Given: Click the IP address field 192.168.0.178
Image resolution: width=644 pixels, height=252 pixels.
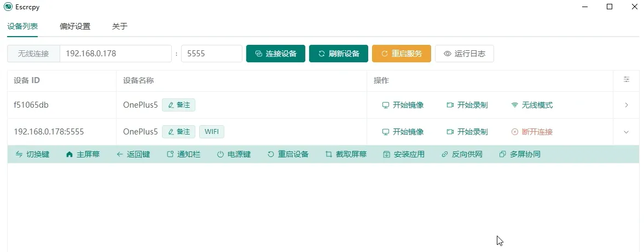Looking at the screenshot, I should click(115, 54).
